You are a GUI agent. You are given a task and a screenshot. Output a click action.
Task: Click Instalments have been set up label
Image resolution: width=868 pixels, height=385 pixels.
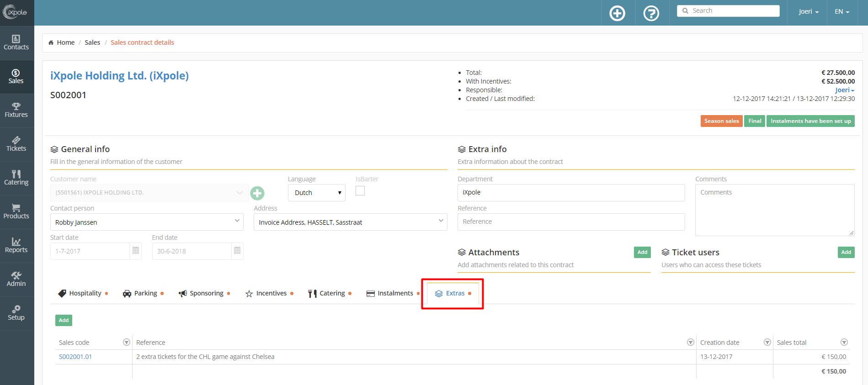(x=810, y=121)
